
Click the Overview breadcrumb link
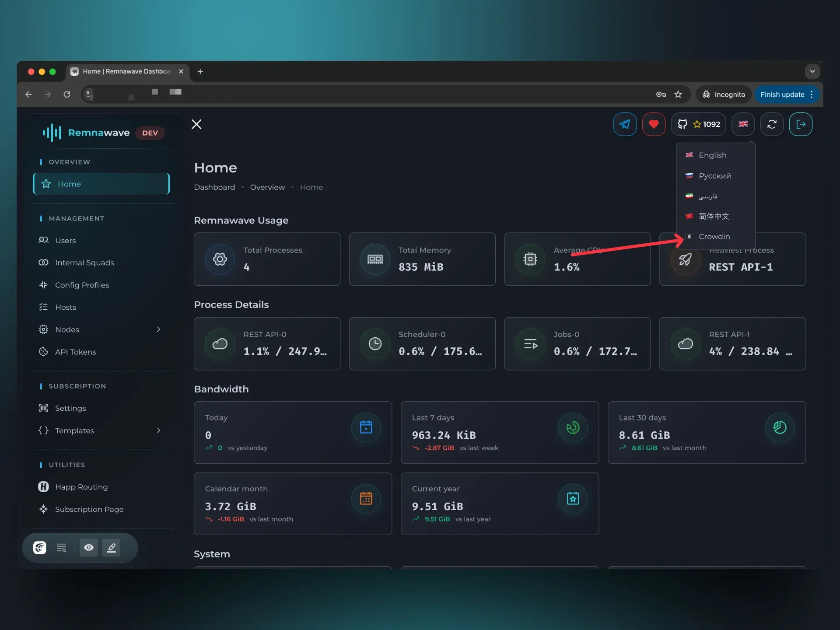(x=267, y=187)
